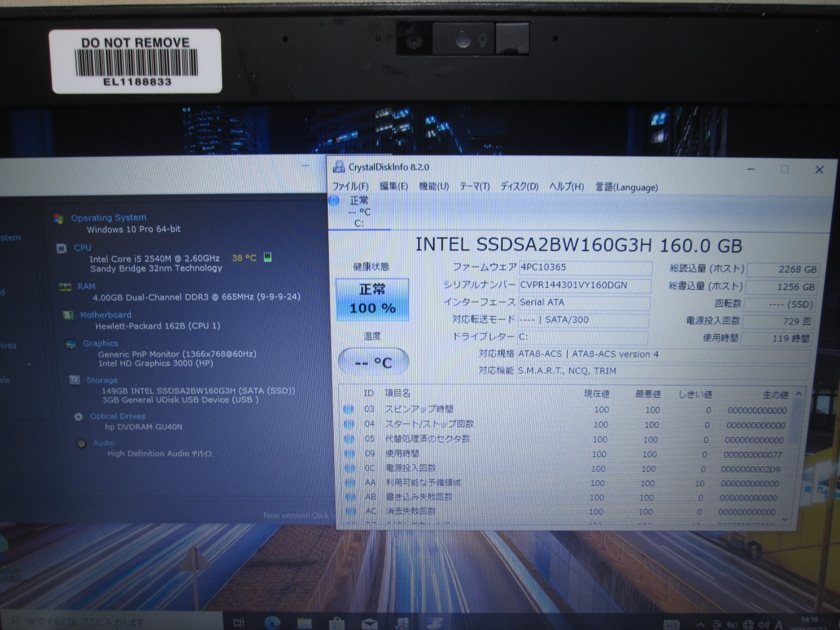The width and height of the screenshot is (840, 630).
Task: Click the 正常 100 % health status button
Action: pos(372,299)
